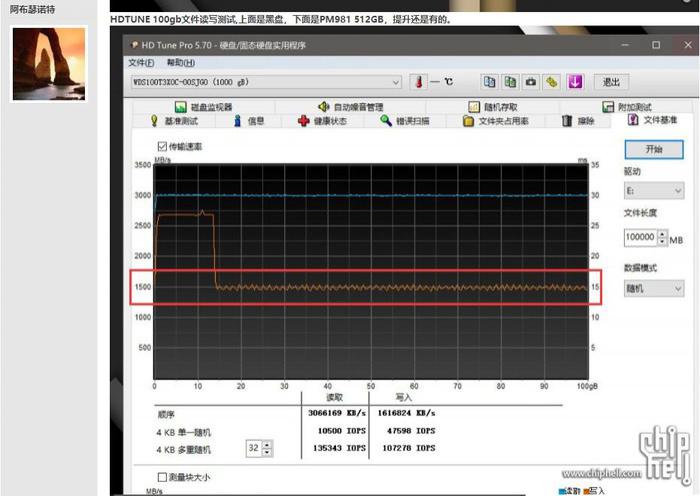
Task: Click the 47598 IOPS write value
Action: click(x=411, y=431)
